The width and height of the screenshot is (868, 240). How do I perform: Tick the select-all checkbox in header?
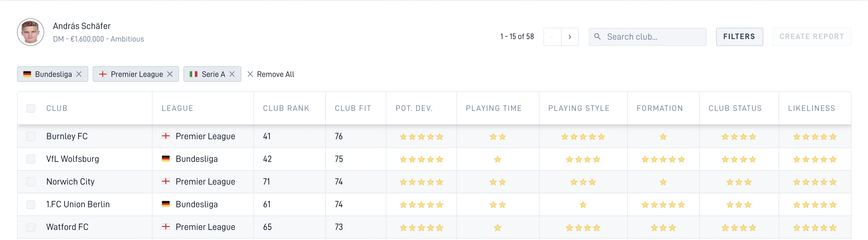coord(31,108)
